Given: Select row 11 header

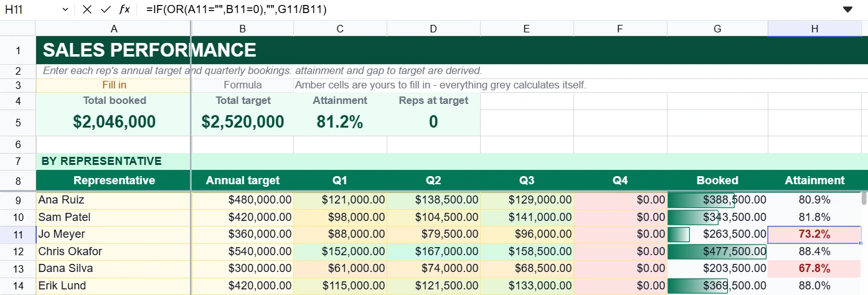Looking at the screenshot, I should click(18, 234).
